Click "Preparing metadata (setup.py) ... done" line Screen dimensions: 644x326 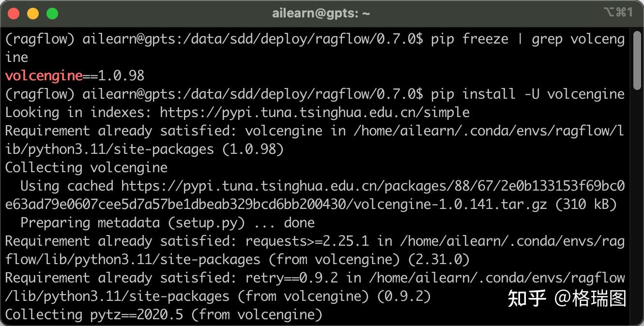pos(168,223)
